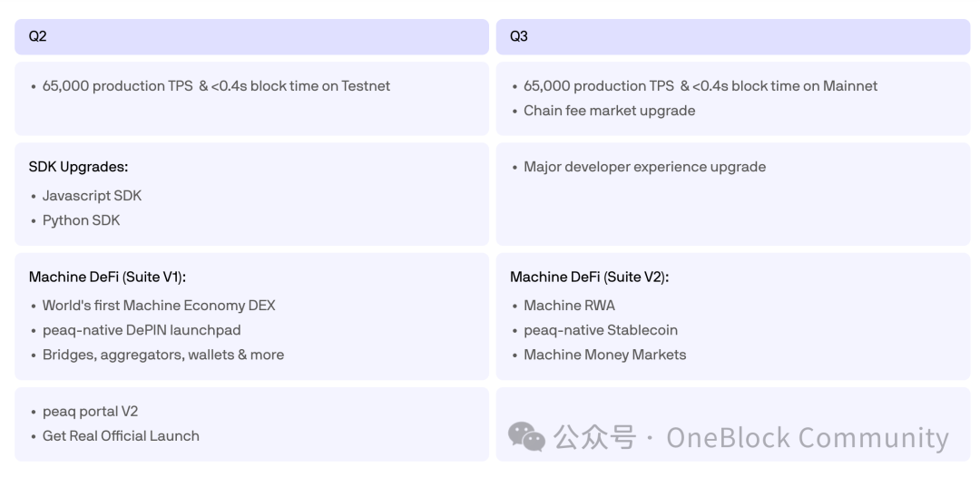Click the 65,000 production TPS on Testnet item

pos(216,86)
